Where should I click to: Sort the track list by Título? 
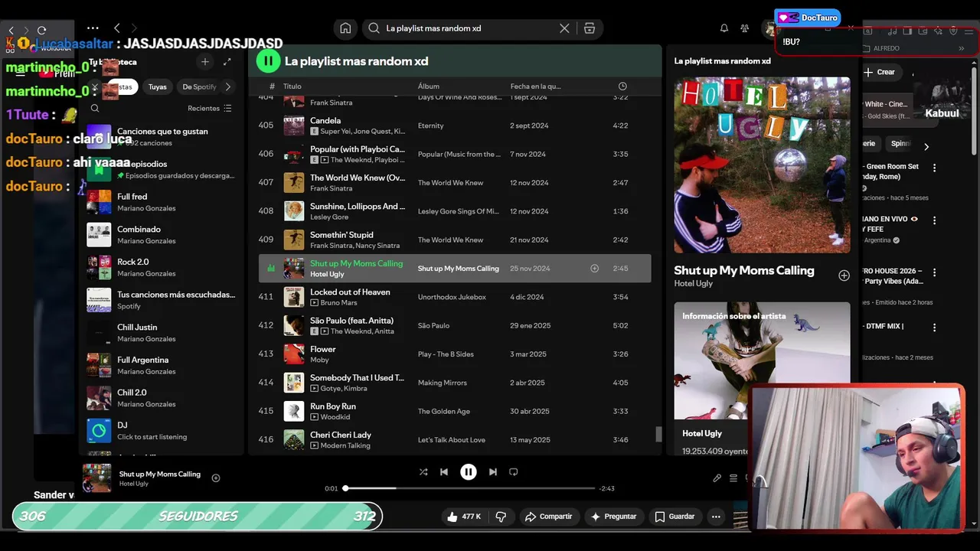292,86
